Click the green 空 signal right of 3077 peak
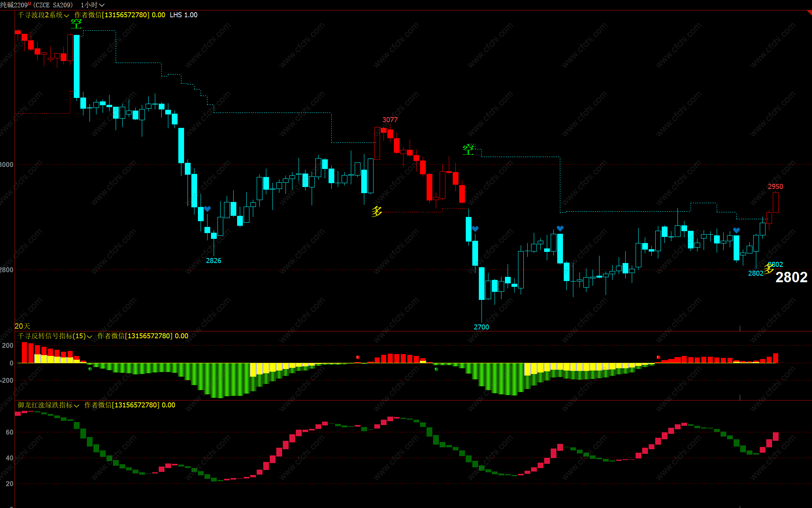 point(468,150)
